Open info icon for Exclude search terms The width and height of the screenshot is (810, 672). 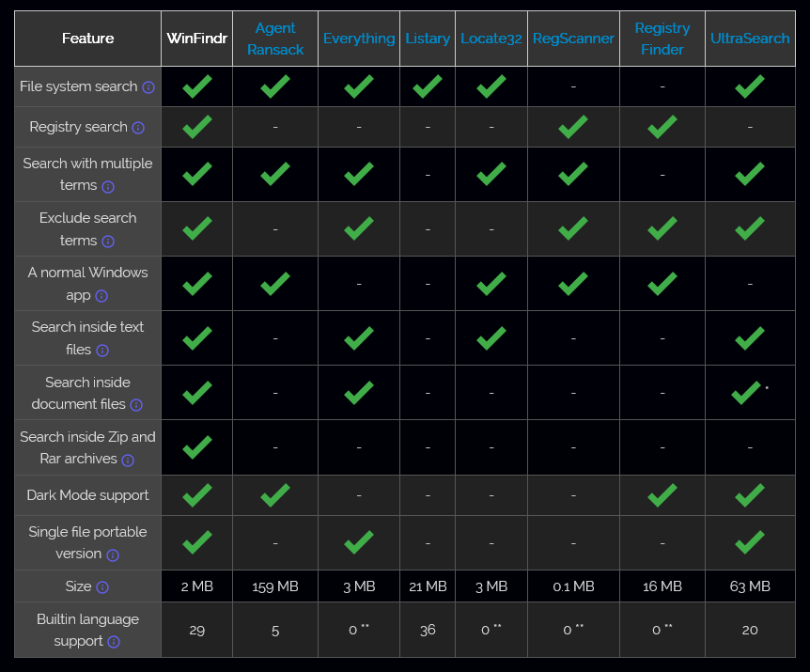[108, 242]
